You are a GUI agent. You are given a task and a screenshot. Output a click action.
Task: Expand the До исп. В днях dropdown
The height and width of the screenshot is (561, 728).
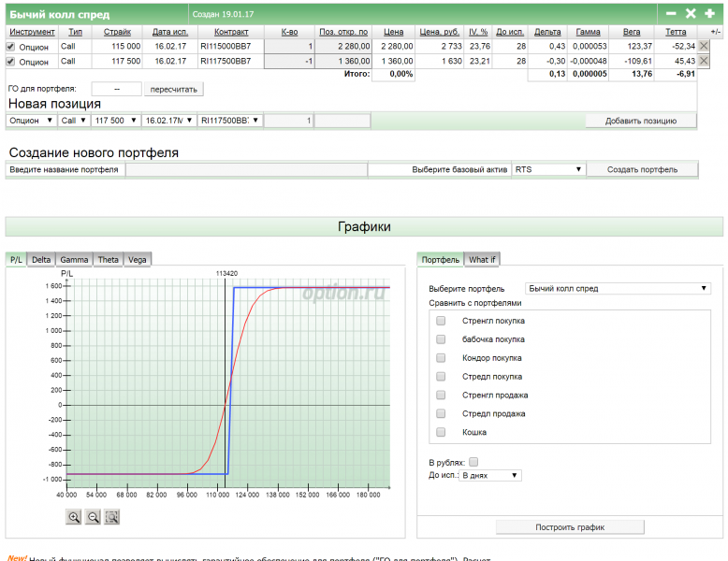(x=490, y=475)
